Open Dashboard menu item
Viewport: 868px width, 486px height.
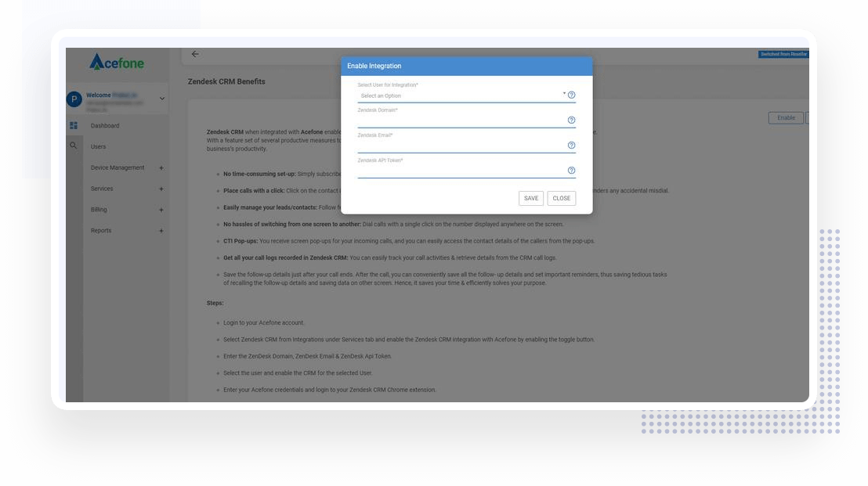[x=105, y=125]
